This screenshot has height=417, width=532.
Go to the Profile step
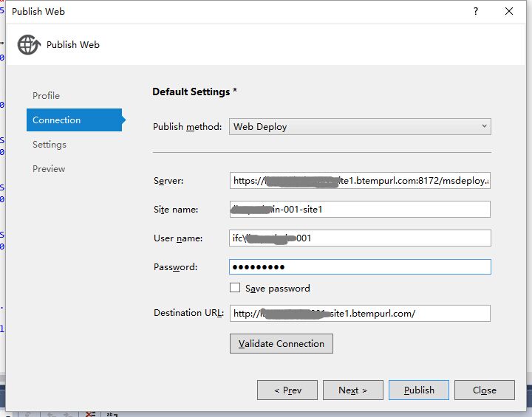(46, 95)
